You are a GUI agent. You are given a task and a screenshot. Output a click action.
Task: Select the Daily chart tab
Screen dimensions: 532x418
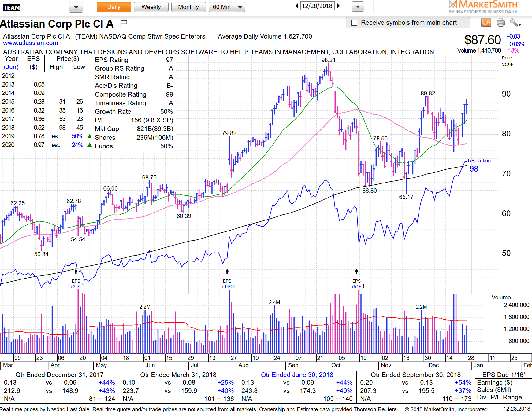(x=113, y=7)
